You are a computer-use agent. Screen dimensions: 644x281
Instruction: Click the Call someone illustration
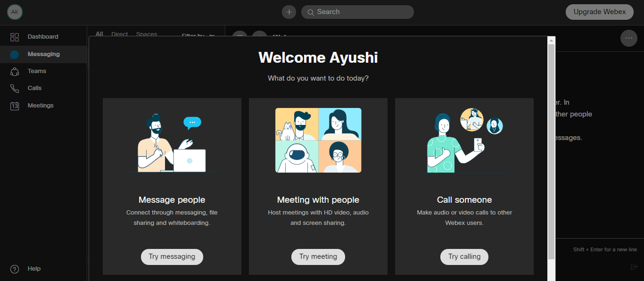[x=464, y=140]
